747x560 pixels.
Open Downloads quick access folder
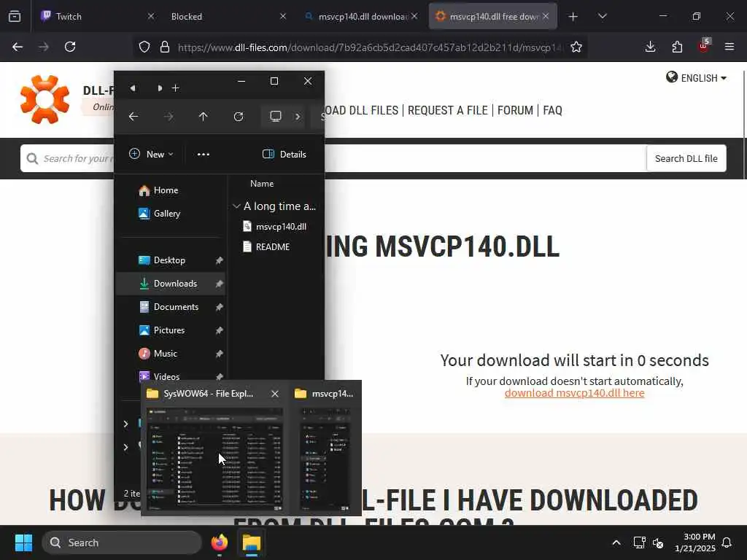pos(170,284)
